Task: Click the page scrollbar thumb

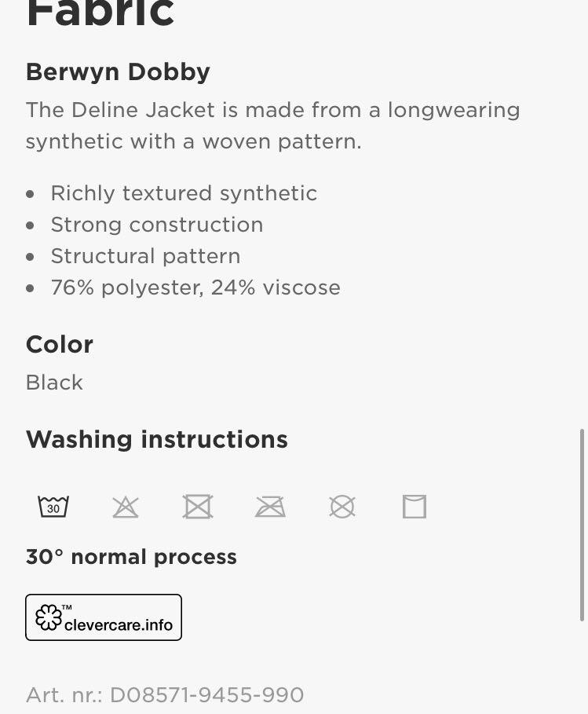Action: click(x=582, y=525)
